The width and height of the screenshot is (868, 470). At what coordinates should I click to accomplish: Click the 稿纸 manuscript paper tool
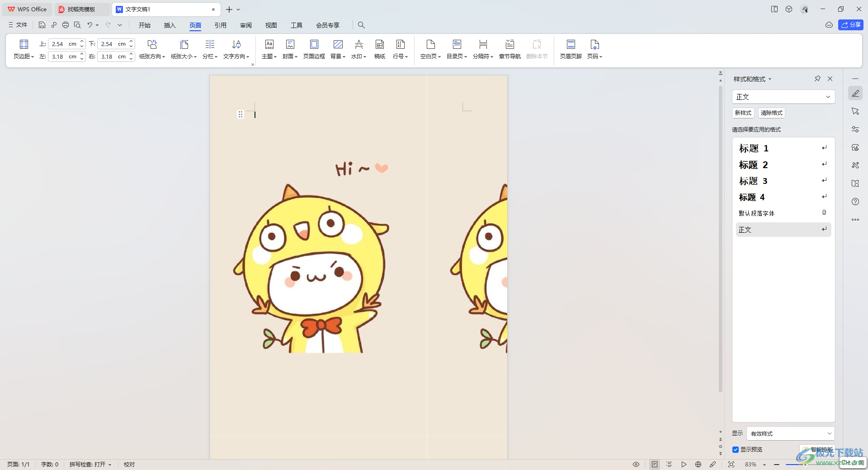click(380, 49)
